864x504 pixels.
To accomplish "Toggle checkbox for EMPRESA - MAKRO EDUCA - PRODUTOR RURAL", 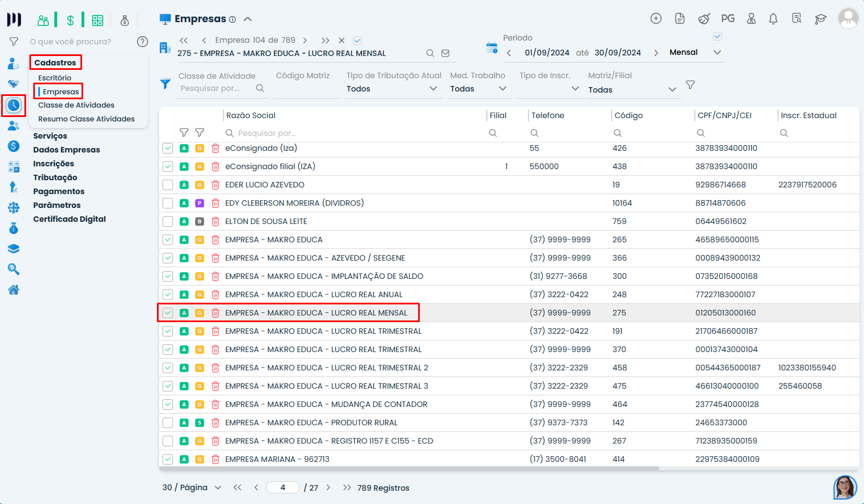I will pyautogui.click(x=167, y=422).
